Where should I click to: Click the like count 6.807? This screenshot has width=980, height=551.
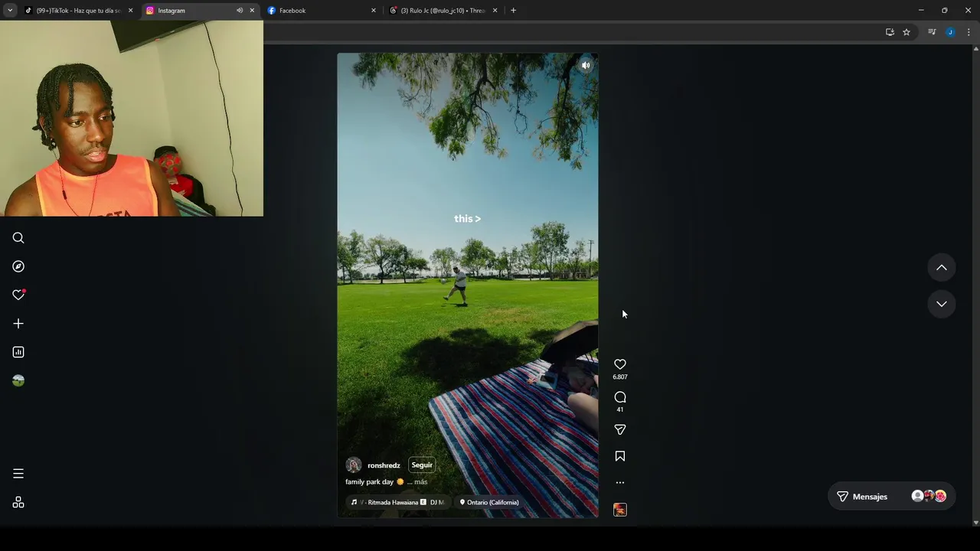(x=620, y=377)
